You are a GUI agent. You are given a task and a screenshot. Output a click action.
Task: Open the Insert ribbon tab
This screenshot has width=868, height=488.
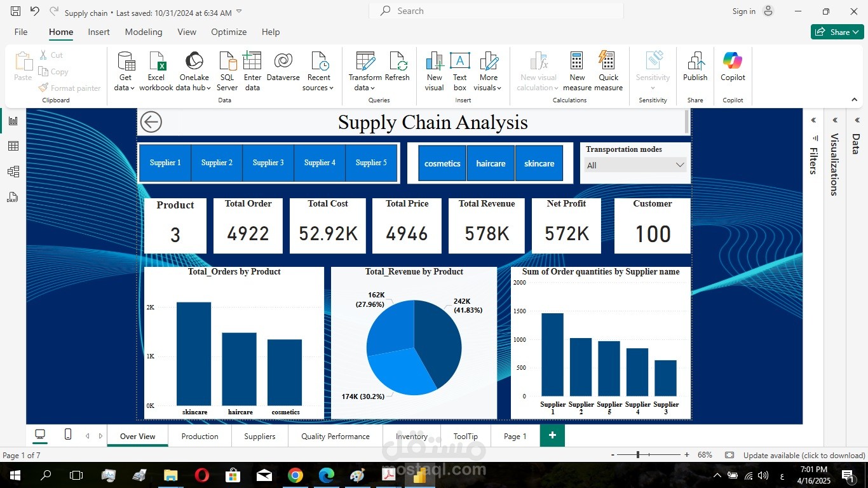tap(98, 32)
